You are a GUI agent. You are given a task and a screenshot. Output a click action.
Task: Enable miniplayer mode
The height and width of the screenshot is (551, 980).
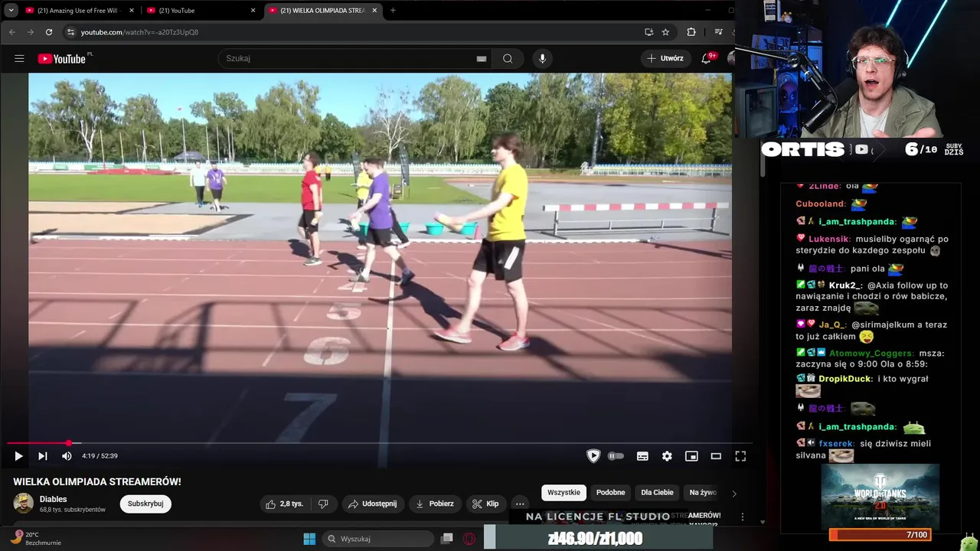[x=691, y=456]
